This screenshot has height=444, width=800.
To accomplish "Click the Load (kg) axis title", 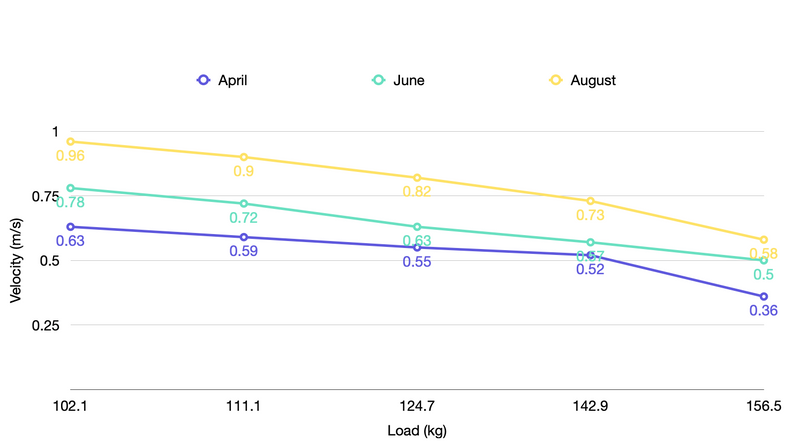I will [x=417, y=431].
